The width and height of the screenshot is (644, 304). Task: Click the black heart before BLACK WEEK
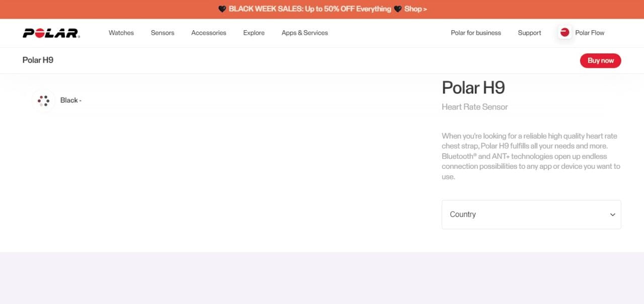[x=222, y=9]
